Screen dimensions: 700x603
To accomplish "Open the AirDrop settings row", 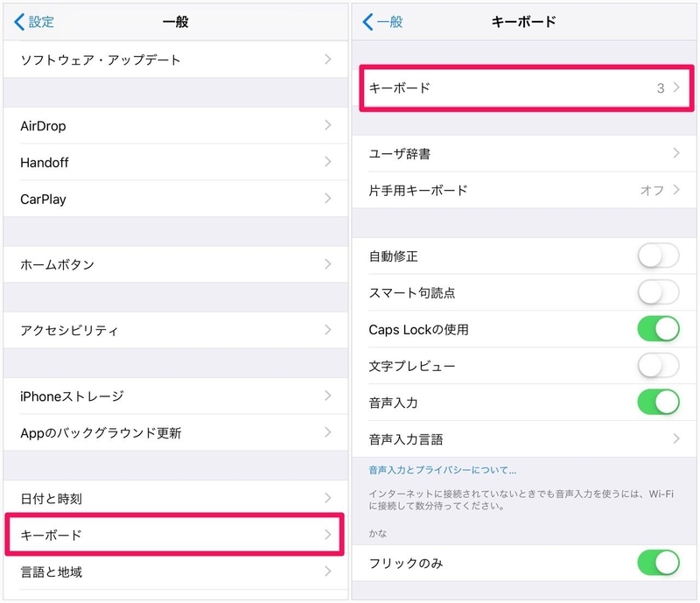I will (x=176, y=126).
